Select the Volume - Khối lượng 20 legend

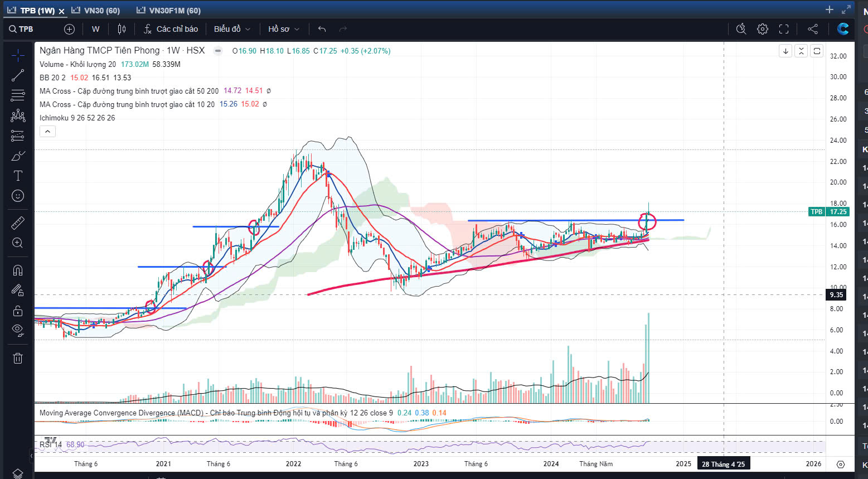point(77,64)
